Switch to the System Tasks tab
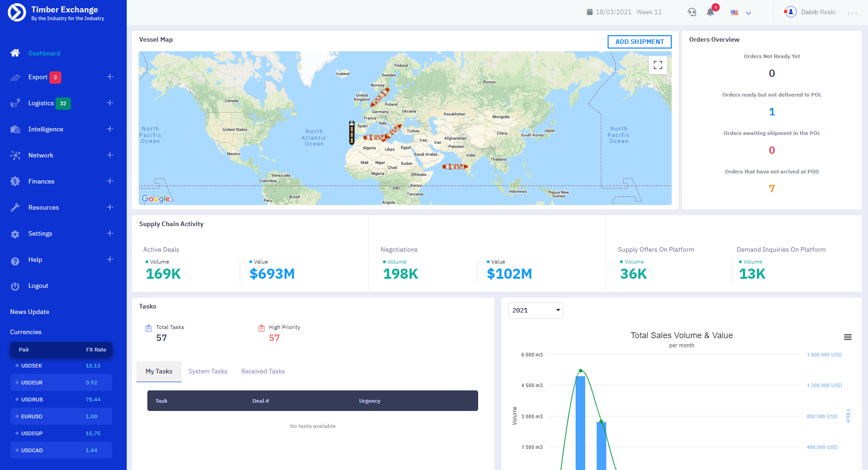This screenshot has height=470, width=868. [208, 371]
